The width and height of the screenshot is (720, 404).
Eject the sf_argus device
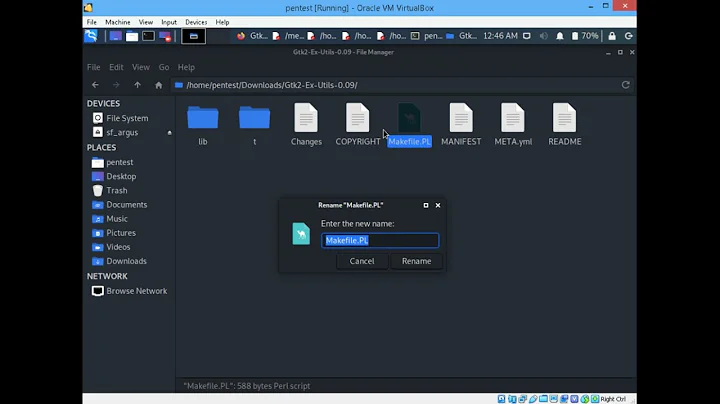point(169,133)
